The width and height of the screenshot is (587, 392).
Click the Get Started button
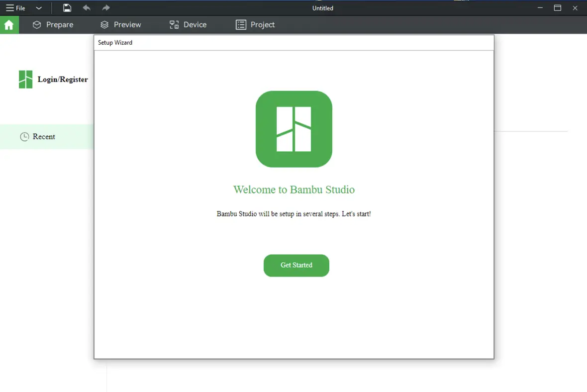click(296, 266)
